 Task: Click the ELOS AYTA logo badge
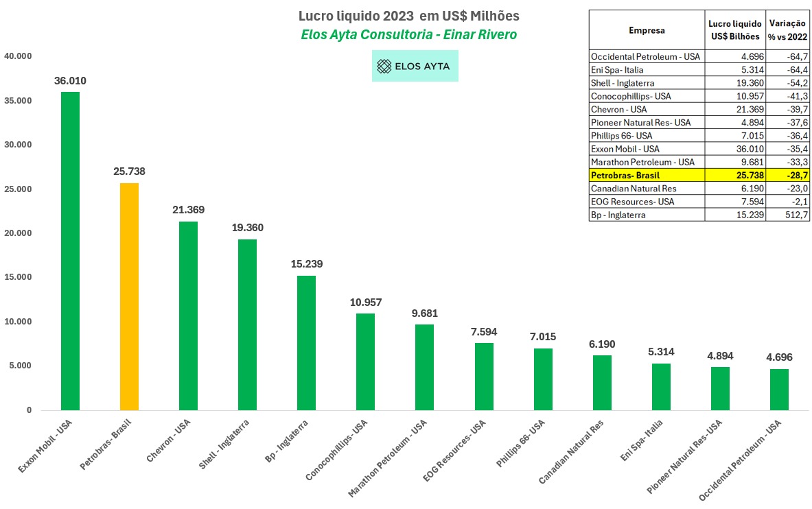pos(415,66)
